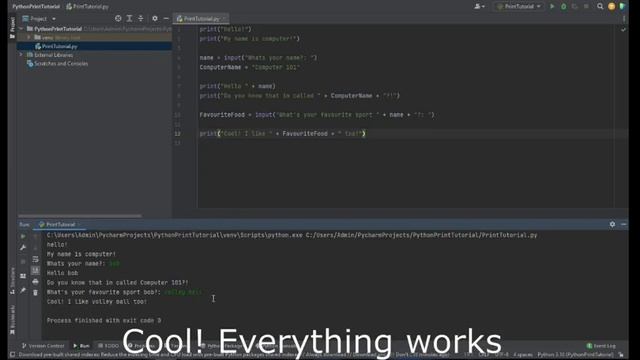Run PrintTutorial with the green play icon

552,7
